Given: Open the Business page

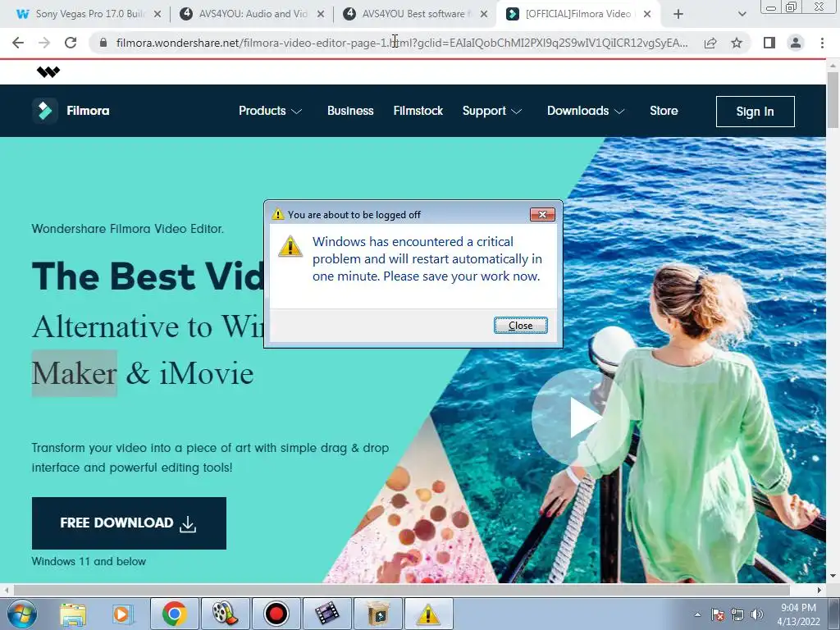Looking at the screenshot, I should click(350, 111).
